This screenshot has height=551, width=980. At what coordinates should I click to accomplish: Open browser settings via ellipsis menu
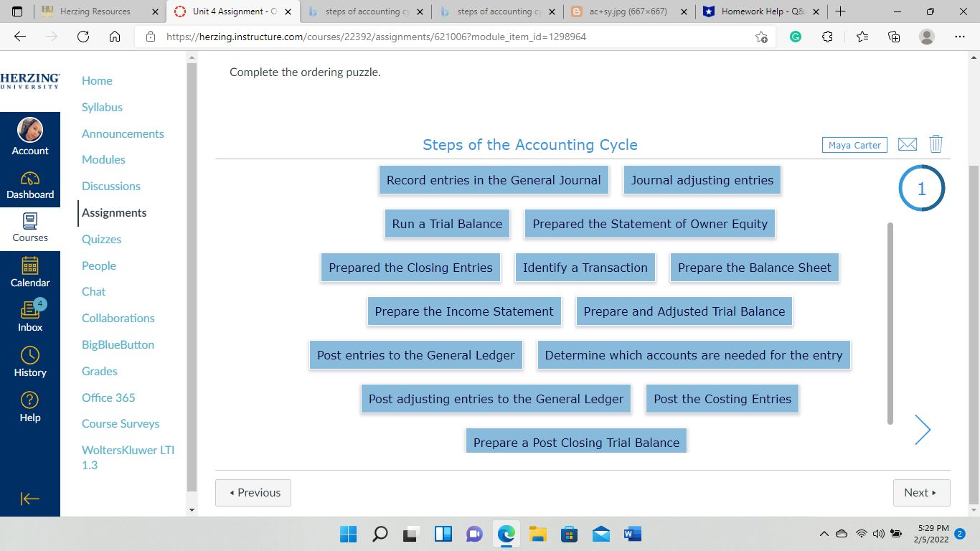[960, 36]
